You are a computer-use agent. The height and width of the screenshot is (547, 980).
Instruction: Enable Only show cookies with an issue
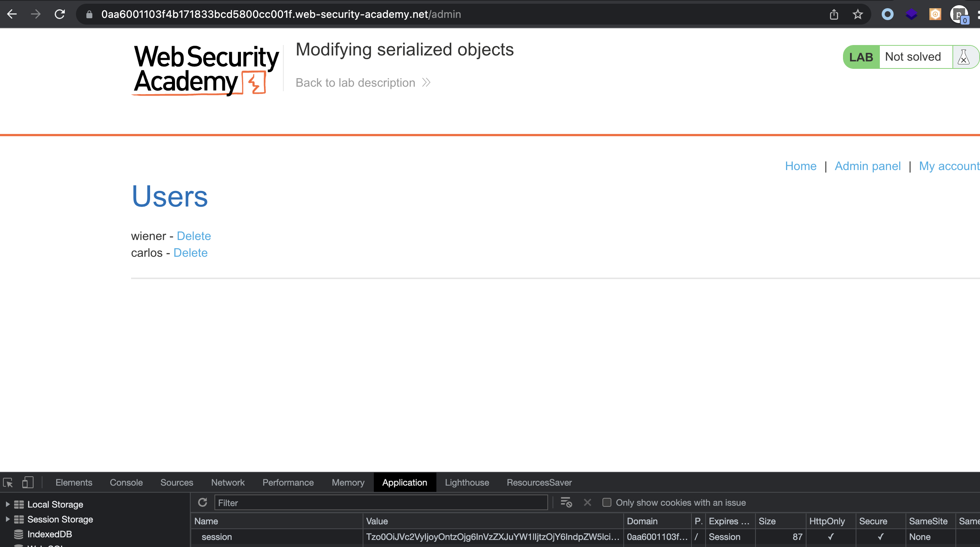pyautogui.click(x=607, y=502)
